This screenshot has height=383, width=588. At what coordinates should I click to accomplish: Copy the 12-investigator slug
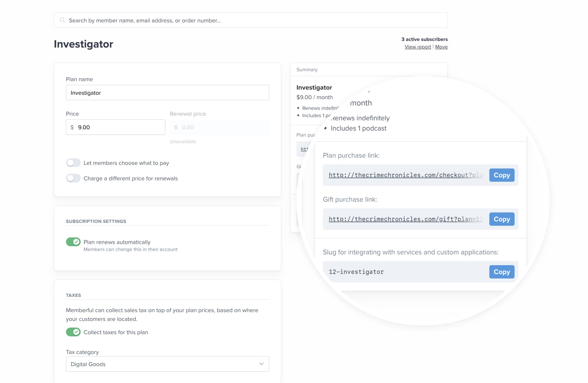point(502,272)
